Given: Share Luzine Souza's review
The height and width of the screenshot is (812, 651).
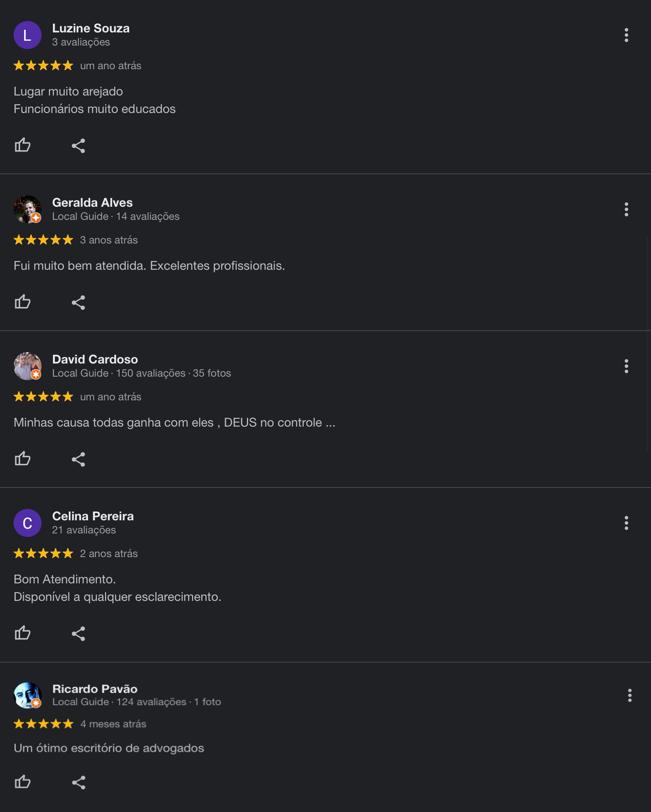Looking at the screenshot, I should (x=78, y=146).
